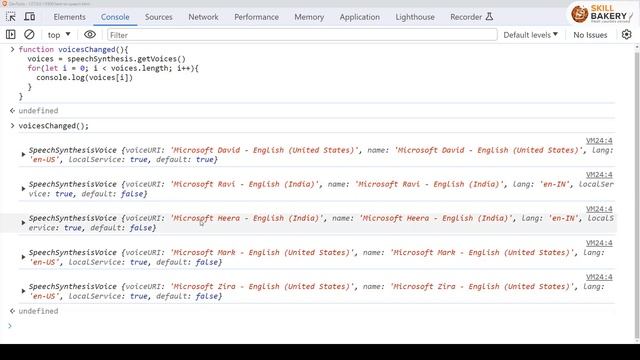
Task: Click the Skill Bakery logo
Action: (601, 14)
